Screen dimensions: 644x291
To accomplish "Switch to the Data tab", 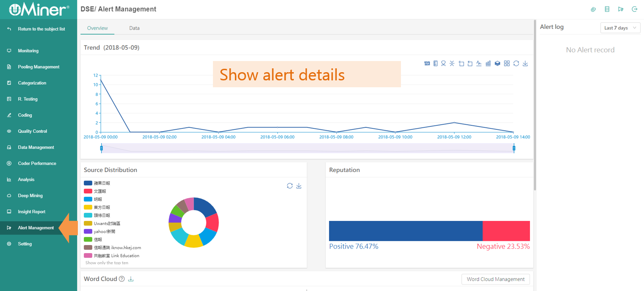I will click(134, 28).
